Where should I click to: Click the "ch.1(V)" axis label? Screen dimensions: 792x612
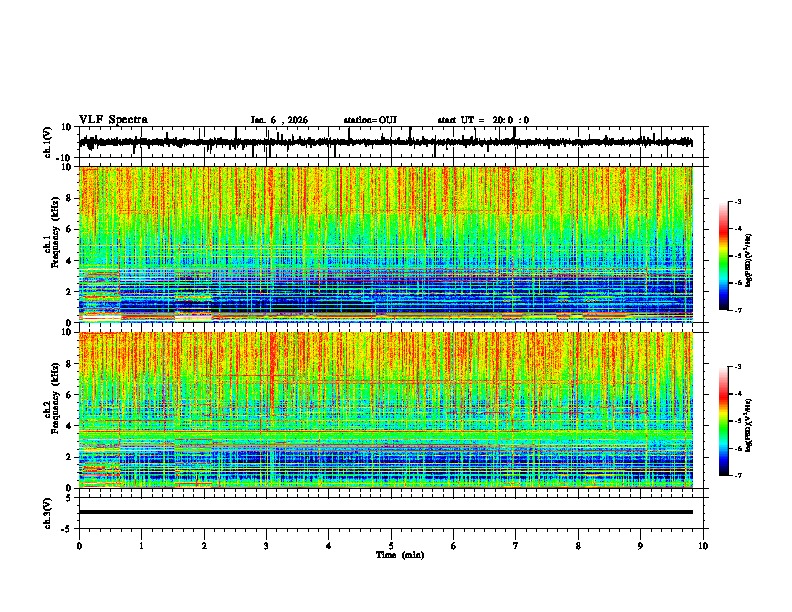coord(48,142)
